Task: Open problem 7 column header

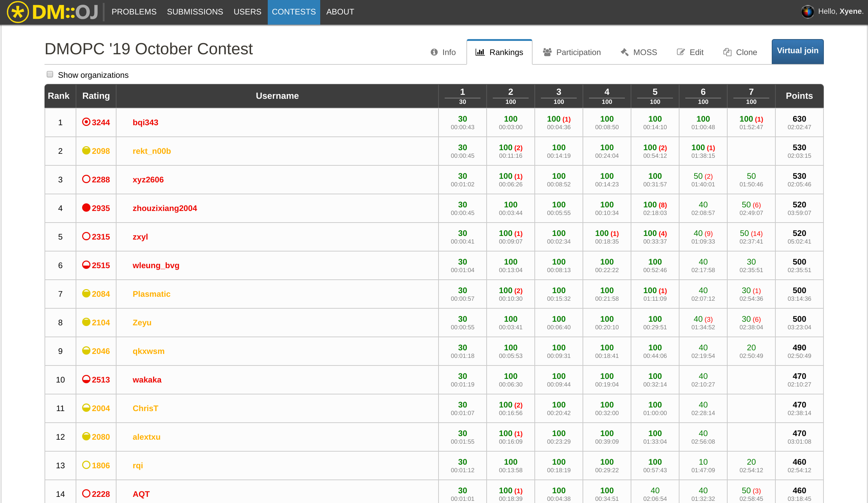Action: click(x=751, y=92)
